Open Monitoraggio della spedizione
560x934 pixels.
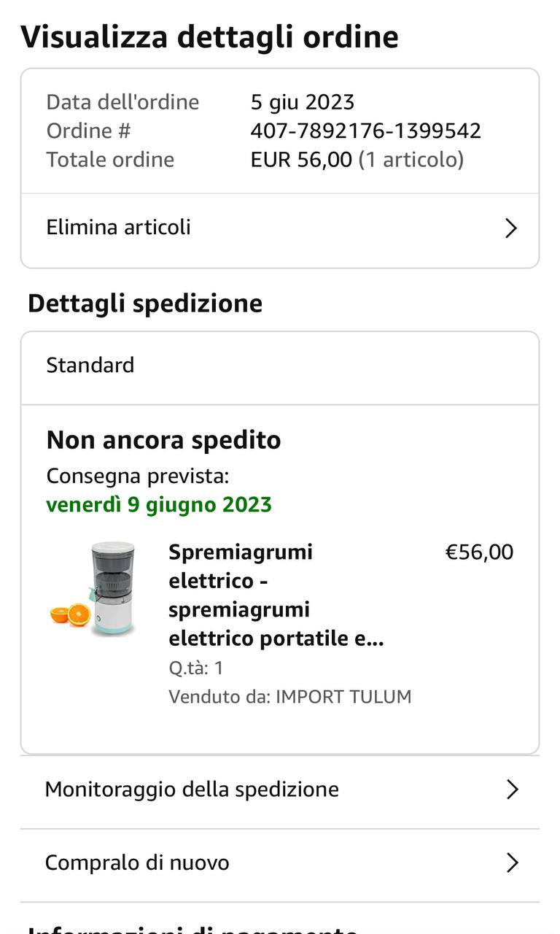coord(192,789)
